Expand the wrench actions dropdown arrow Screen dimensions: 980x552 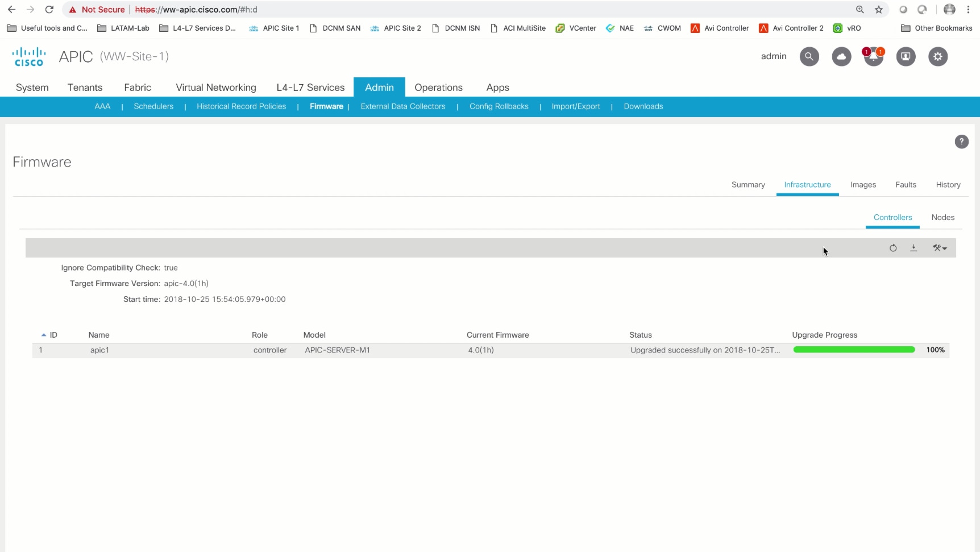click(x=945, y=248)
